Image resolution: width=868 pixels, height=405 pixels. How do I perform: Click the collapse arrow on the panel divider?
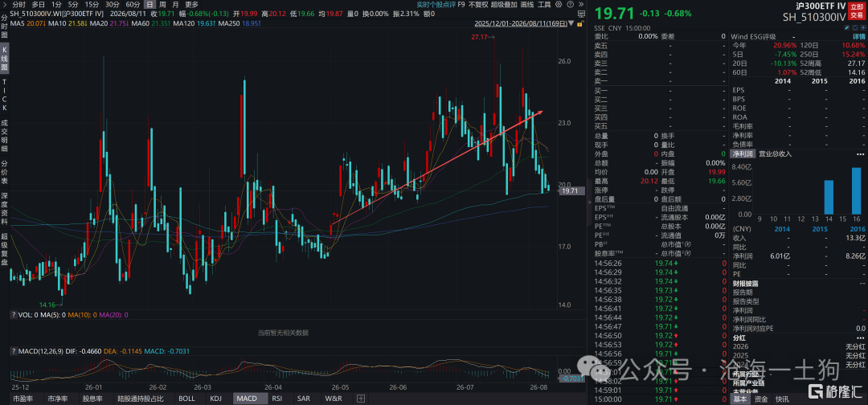click(x=589, y=202)
